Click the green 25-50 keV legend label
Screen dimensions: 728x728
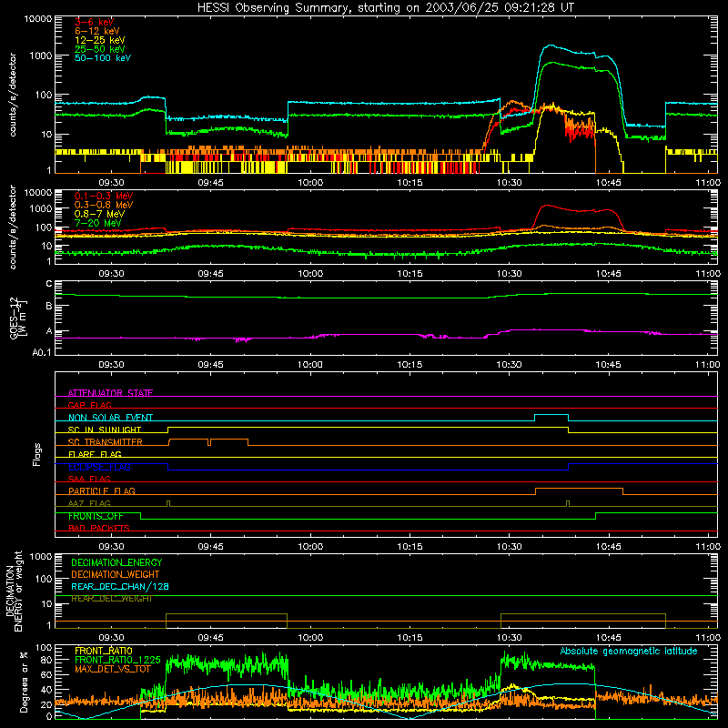100,49
